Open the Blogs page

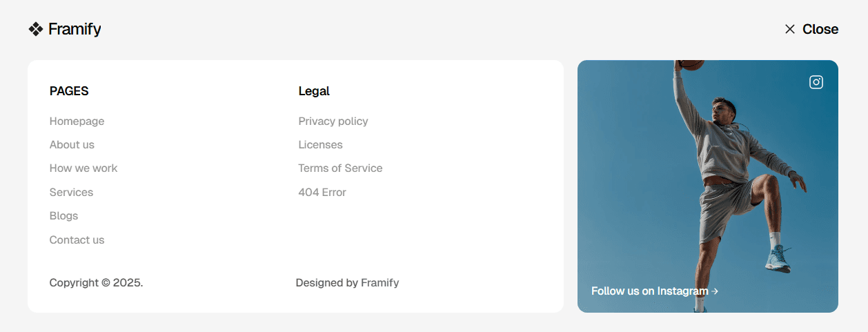click(x=63, y=216)
